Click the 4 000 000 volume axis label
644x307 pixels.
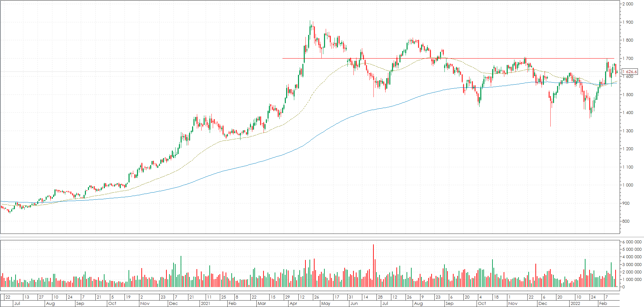632,257
